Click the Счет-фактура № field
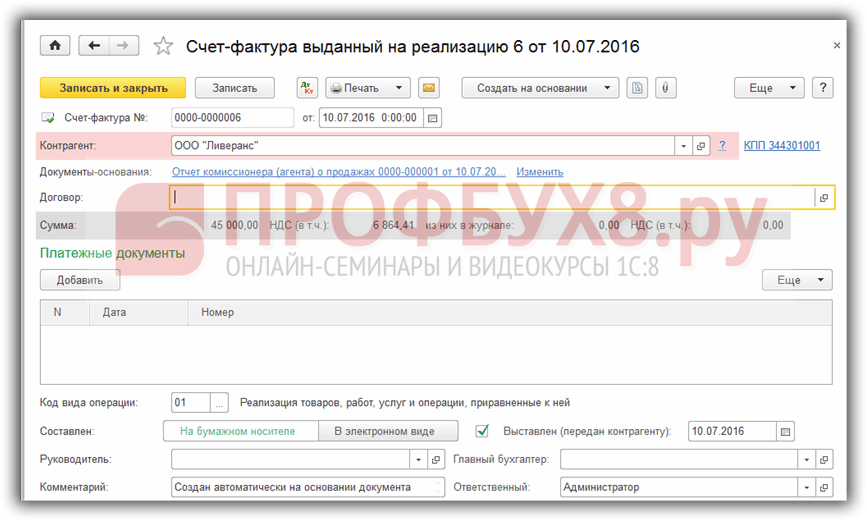The height and width of the screenshot is (521, 867). point(232,118)
